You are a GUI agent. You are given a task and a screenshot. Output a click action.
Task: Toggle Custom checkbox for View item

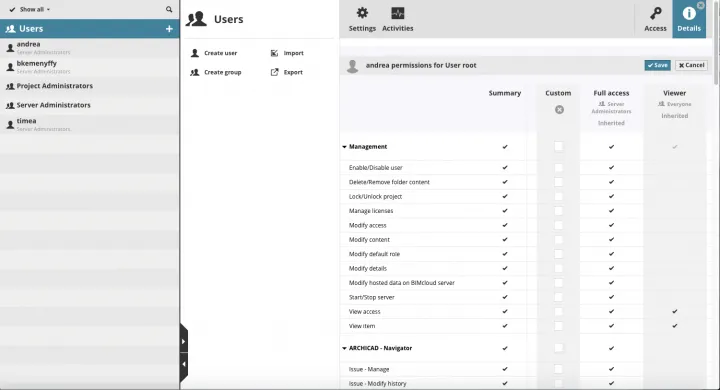(558, 326)
